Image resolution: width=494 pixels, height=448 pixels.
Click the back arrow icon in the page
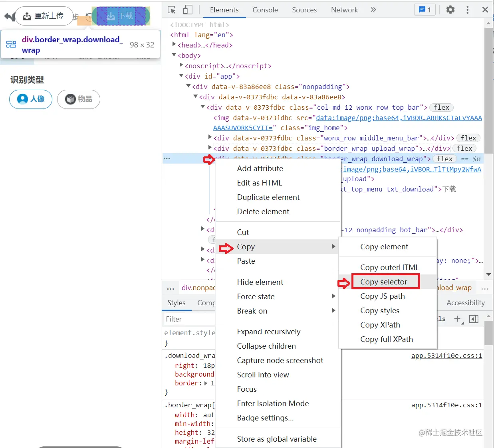pyautogui.click(x=9, y=16)
